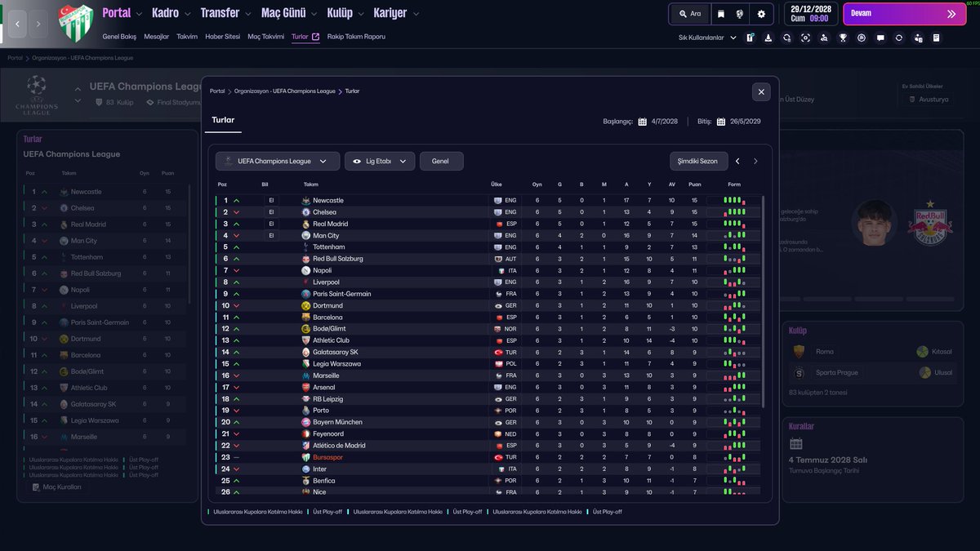
Task: Click Sparta Prague in Kulüp panel
Action: click(837, 372)
